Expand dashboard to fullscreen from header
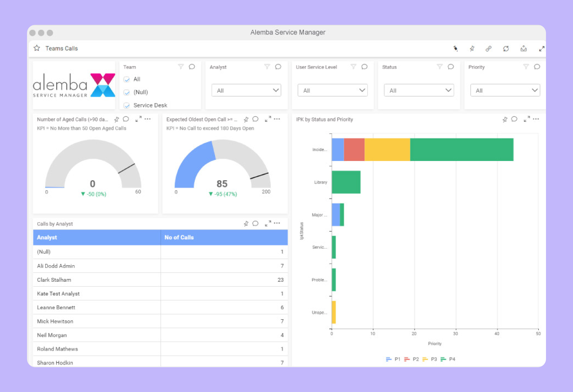573x392 pixels. click(542, 49)
